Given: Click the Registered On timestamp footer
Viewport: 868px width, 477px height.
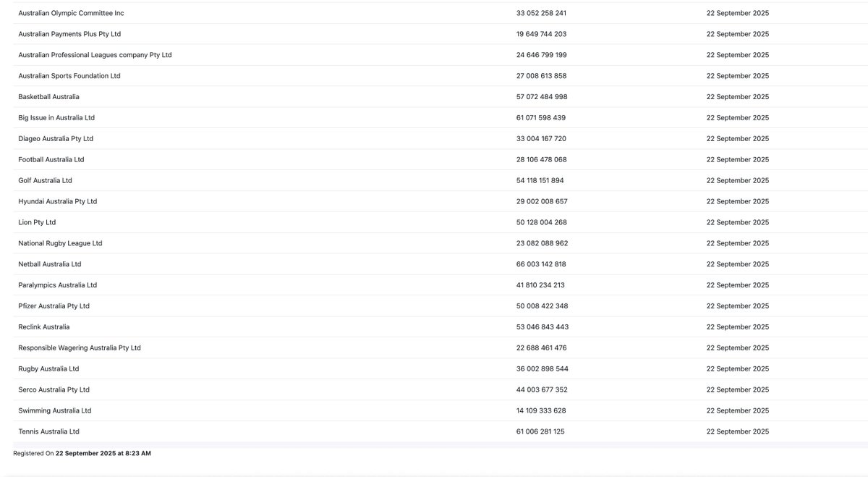Looking at the screenshot, I should (82, 454).
